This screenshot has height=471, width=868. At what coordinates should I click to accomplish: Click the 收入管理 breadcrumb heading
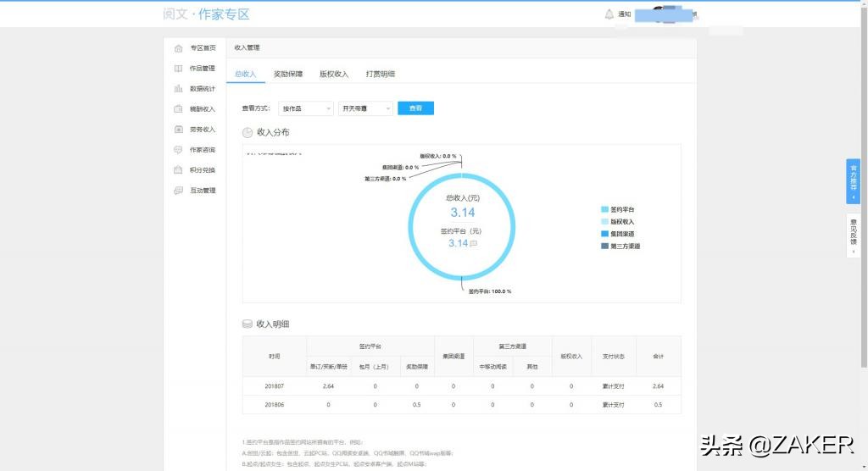pos(247,48)
